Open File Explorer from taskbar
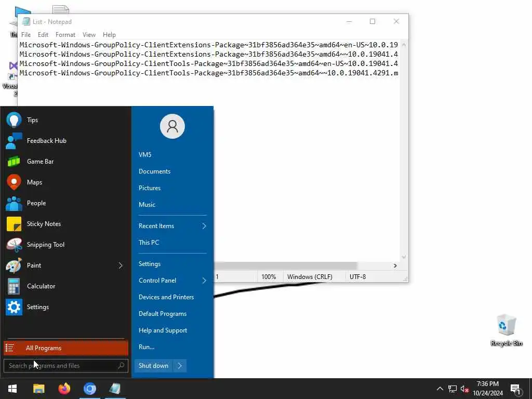Image resolution: width=532 pixels, height=399 pixels. click(x=38, y=389)
